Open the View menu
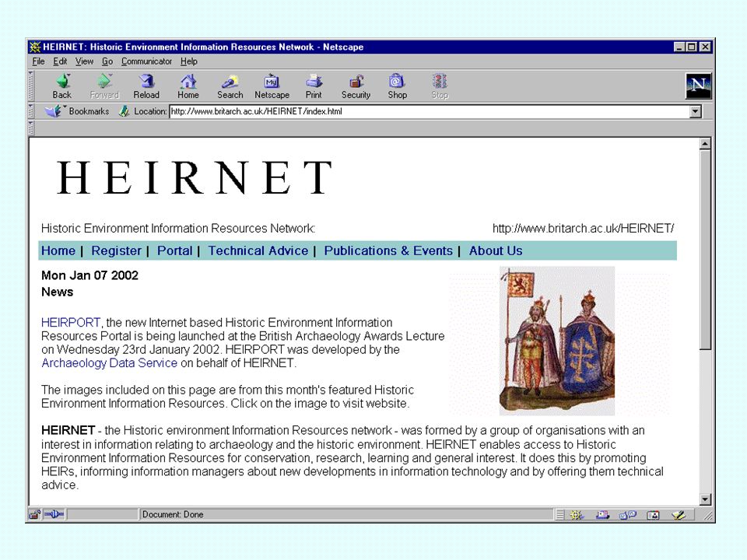This screenshot has height=560, width=747. [x=84, y=61]
